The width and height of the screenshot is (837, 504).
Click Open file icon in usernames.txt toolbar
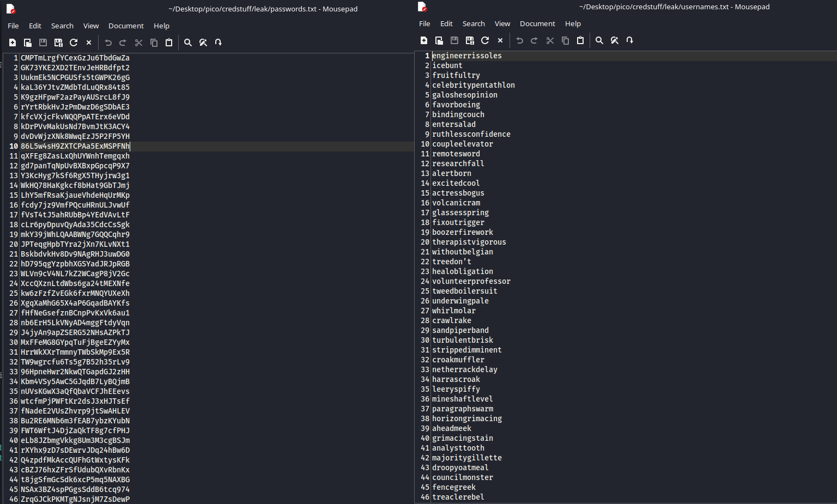point(439,40)
